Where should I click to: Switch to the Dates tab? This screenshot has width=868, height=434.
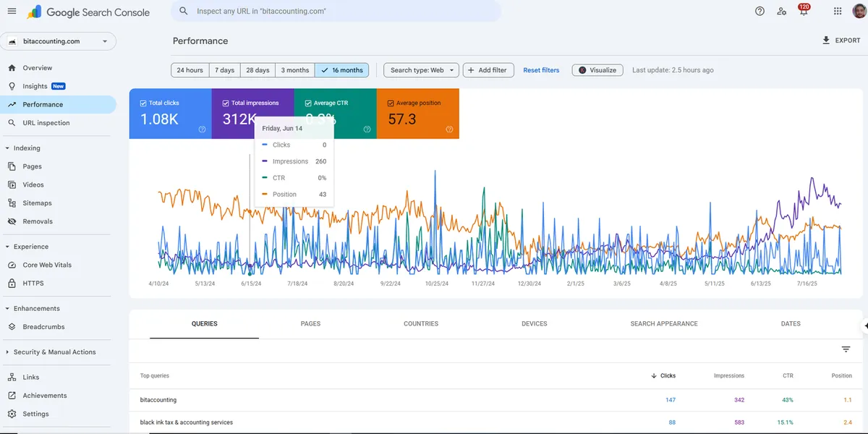point(791,324)
